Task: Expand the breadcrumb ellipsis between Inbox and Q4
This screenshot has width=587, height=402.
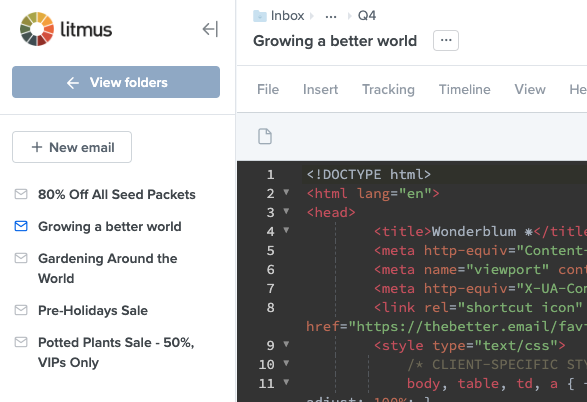Action: 331,16
